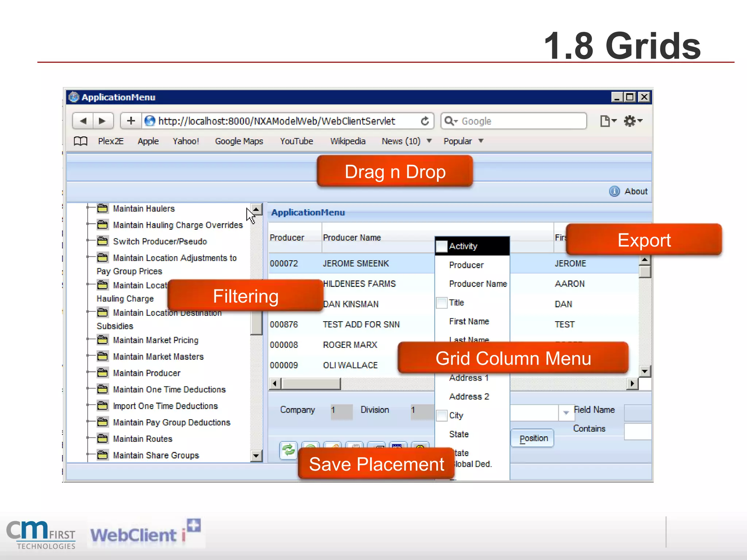747x560 pixels.
Task: Click the green refresh grid toolbar icon
Action: click(x=288, y=450)
